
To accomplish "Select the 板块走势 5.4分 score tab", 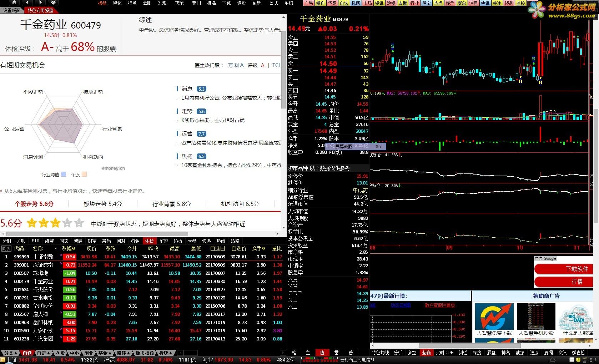I will click(103, 204).
